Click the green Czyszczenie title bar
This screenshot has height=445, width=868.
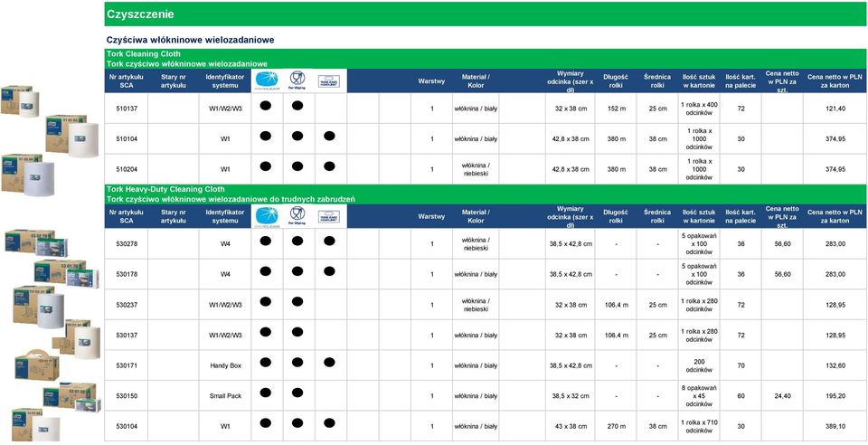(485, 14)
